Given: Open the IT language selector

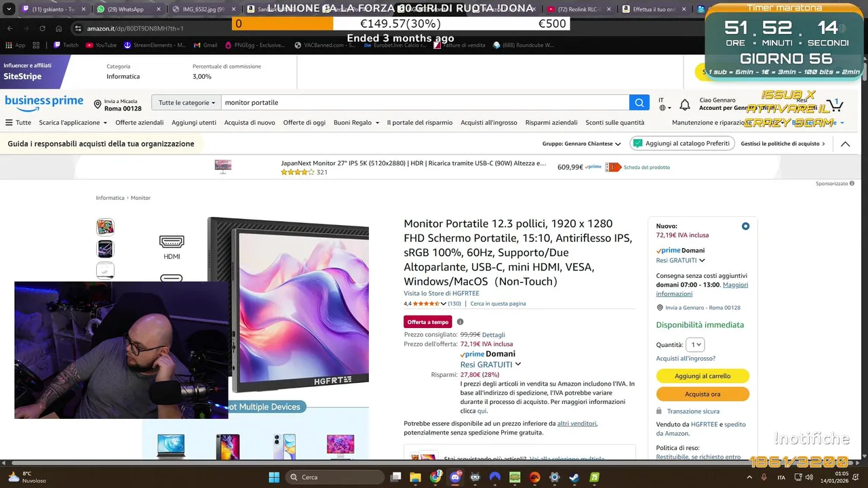Looking at the screenshot, I should [664, 104].
